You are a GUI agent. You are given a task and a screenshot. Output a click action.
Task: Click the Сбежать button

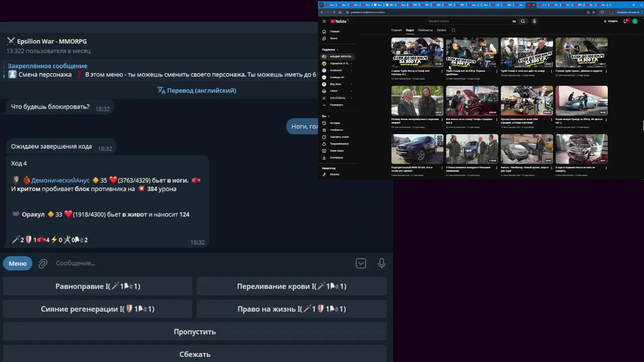point(195,354)
